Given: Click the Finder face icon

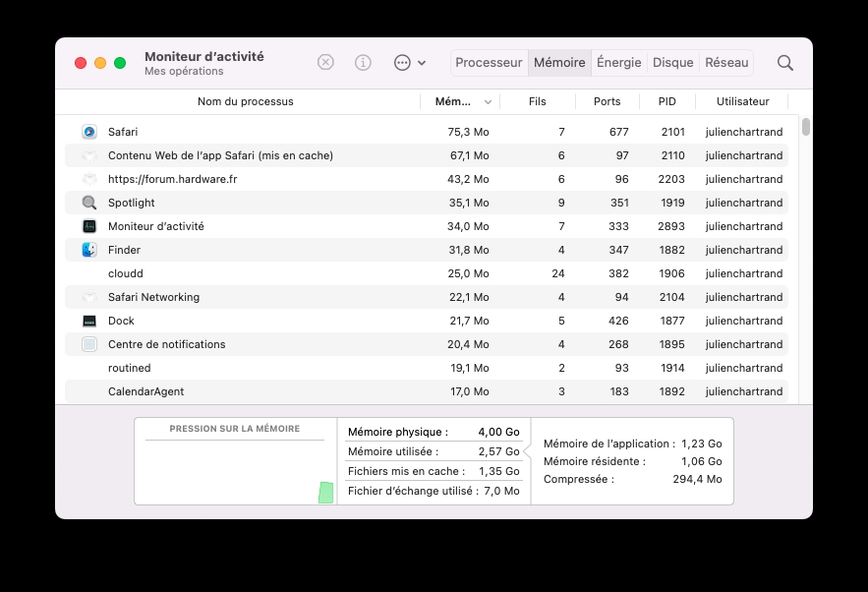Looking at the screenshot, I should 89,250.
